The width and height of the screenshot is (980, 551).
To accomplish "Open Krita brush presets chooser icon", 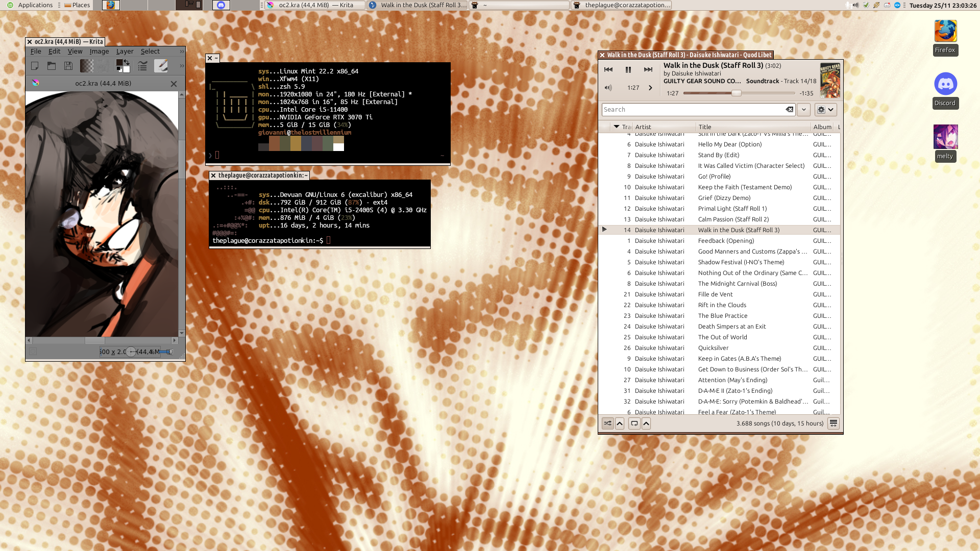I will [161, 66].
